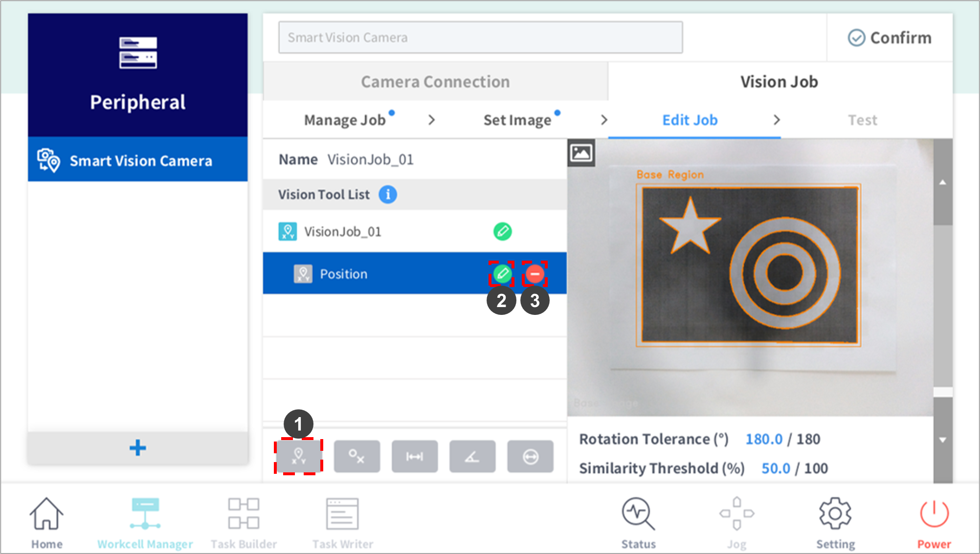Edit the Position tool entry
The image size is (980, 554).
click(x=502, y=274)
